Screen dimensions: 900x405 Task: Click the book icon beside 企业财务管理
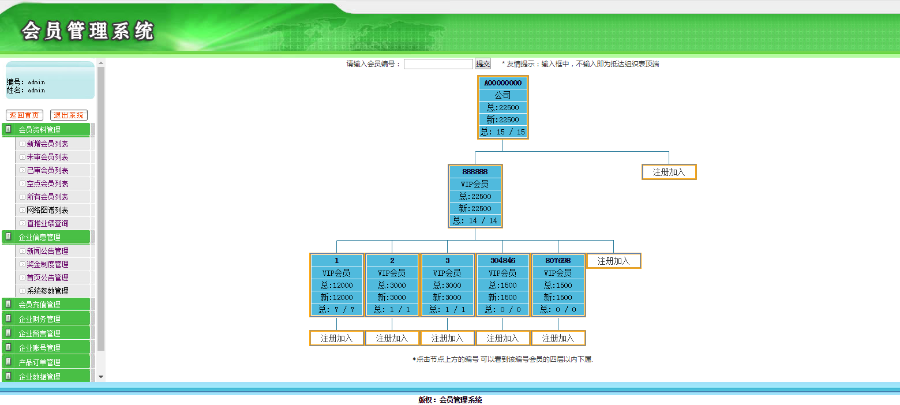click(x=8, y=318)
